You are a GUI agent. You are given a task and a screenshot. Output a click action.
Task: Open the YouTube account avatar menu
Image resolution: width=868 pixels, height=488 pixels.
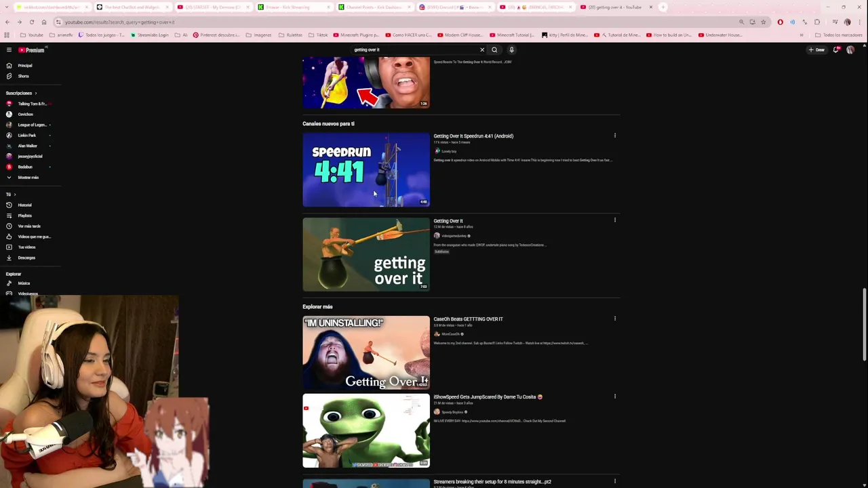point(850,49)
